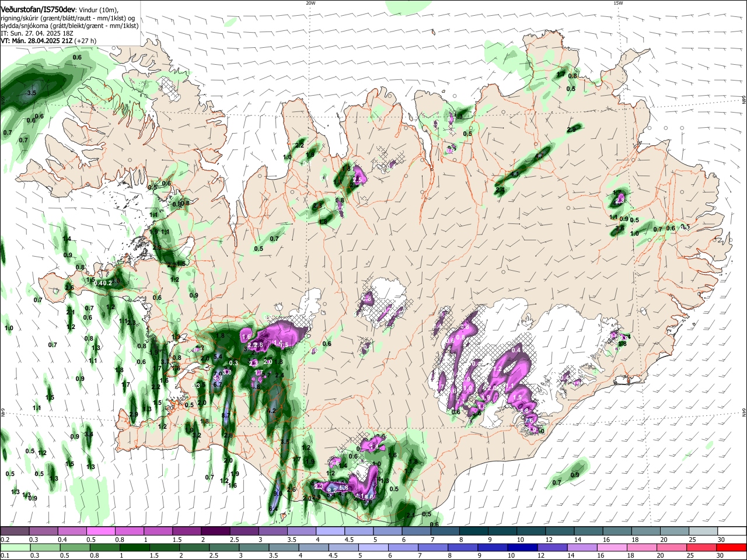Image resolution: width=747 pixels, height=560 pixels.
Task: Click the '3.4' precipitation value over the sea
Action: tap(89, 434)
